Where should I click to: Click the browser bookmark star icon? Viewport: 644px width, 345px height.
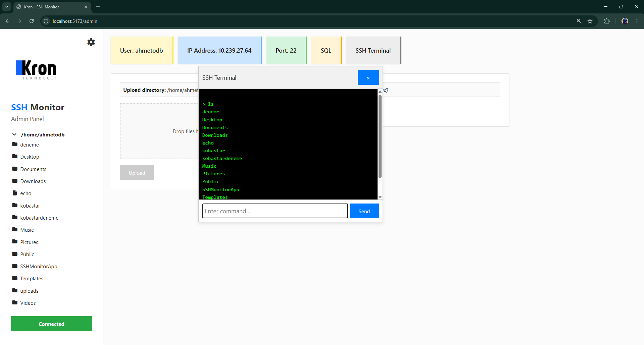click(x=590, y=21)
